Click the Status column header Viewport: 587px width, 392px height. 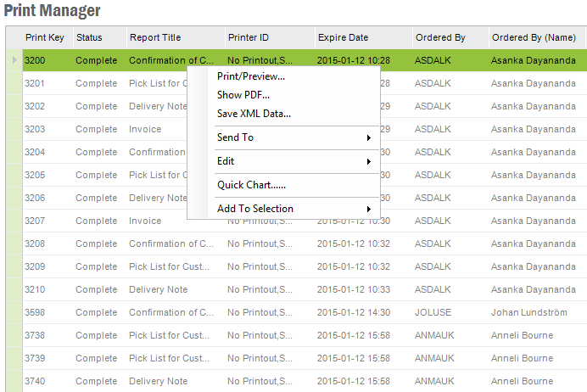point(89,37)
